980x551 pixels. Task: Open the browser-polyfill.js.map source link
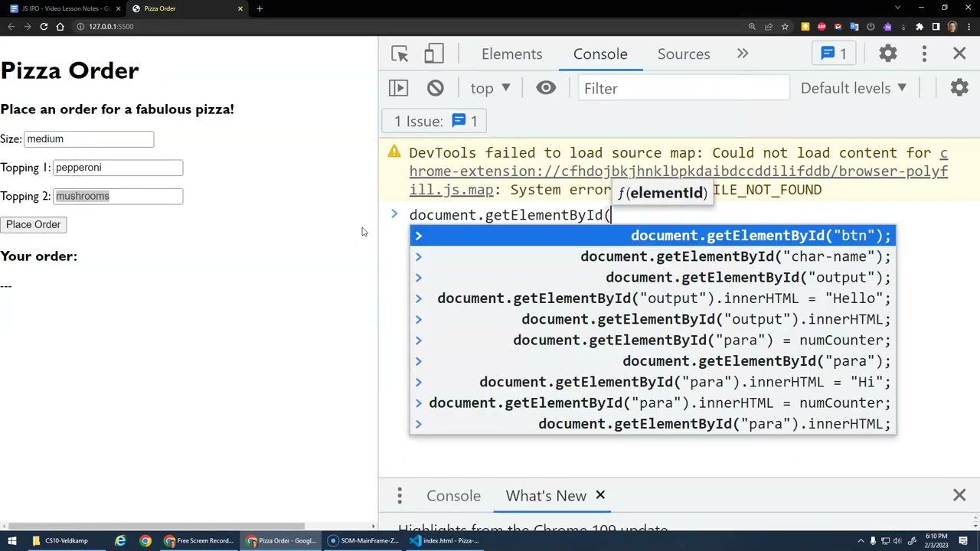point(678,171)
